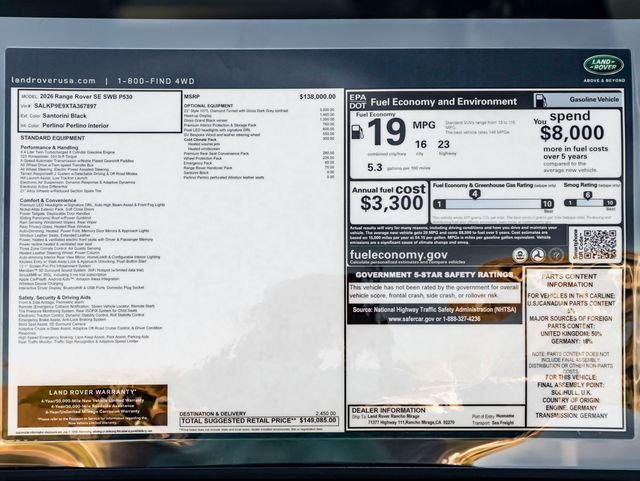This screenshot has width=640, height=481.
Task: Click the last agency seal near fueleconomy.gov
Action: 556,255
